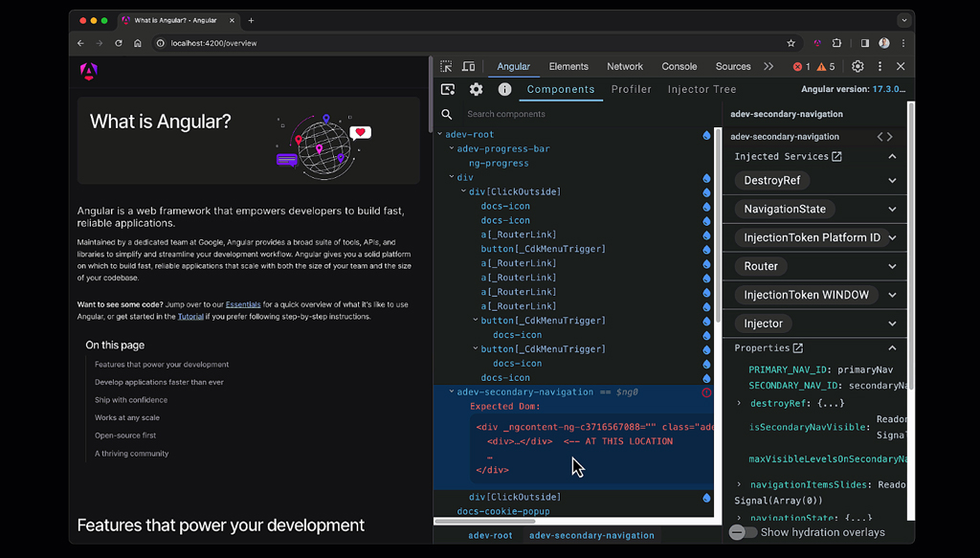Switch to the Network DevTools tab
The image size is (980, 558).
pos(624,66)
